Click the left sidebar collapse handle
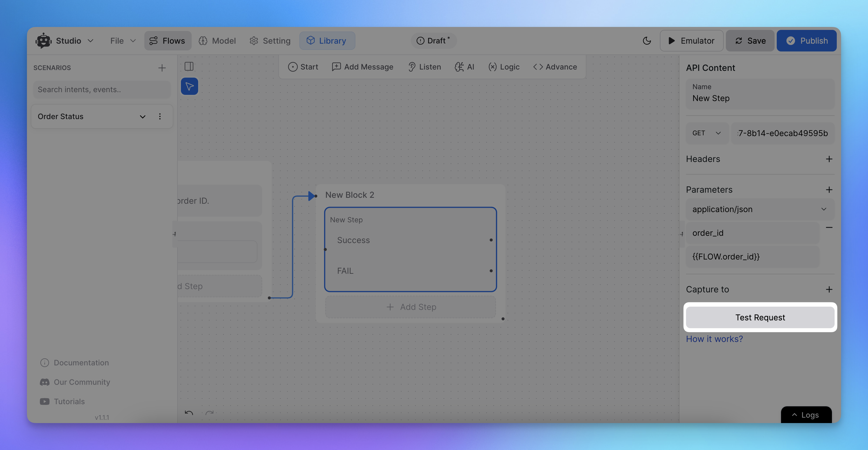Image resolution: width=868 pixels, height=450 pixels. pyautogui.click(x=174, y=234)
